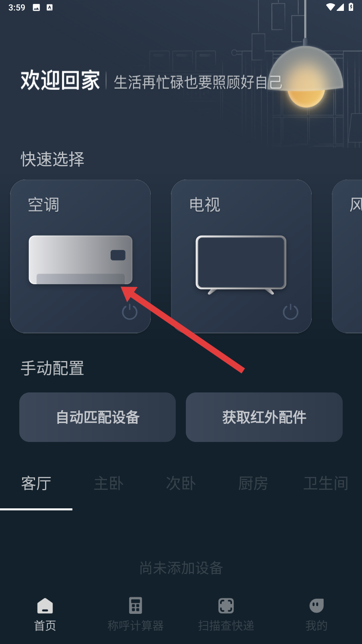Toggle the 电视 power icon
Viewport: 362px width, 644px height.
[x=290, y=312]
